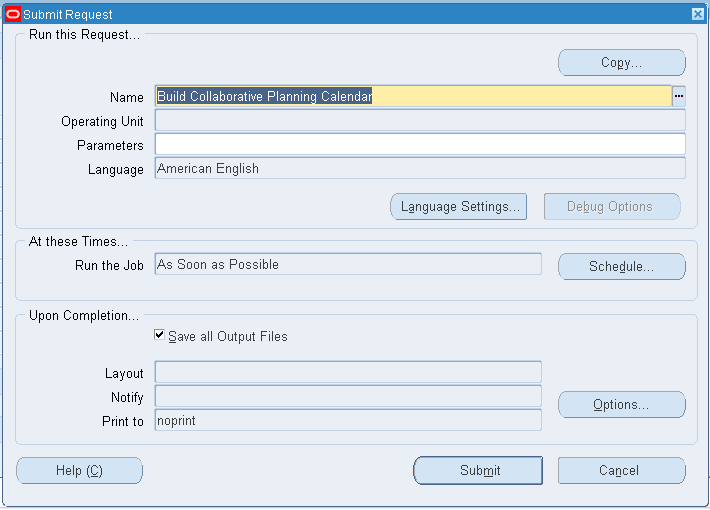Open completion Options... dialog
710x510 pixels.
pyautogui.click(x=622, y=404)
